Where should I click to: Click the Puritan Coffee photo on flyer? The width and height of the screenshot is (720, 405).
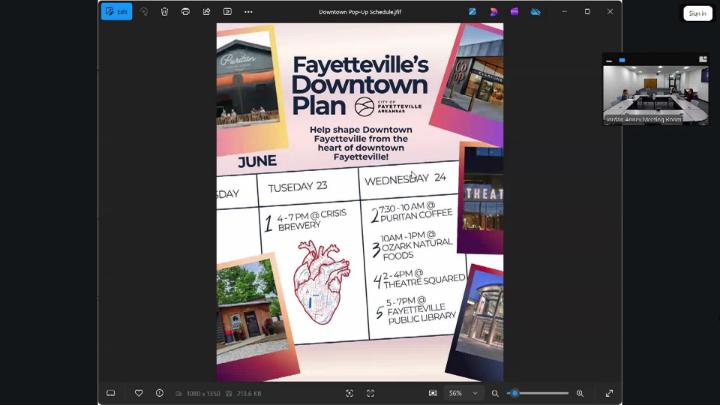tap(248, 84)
